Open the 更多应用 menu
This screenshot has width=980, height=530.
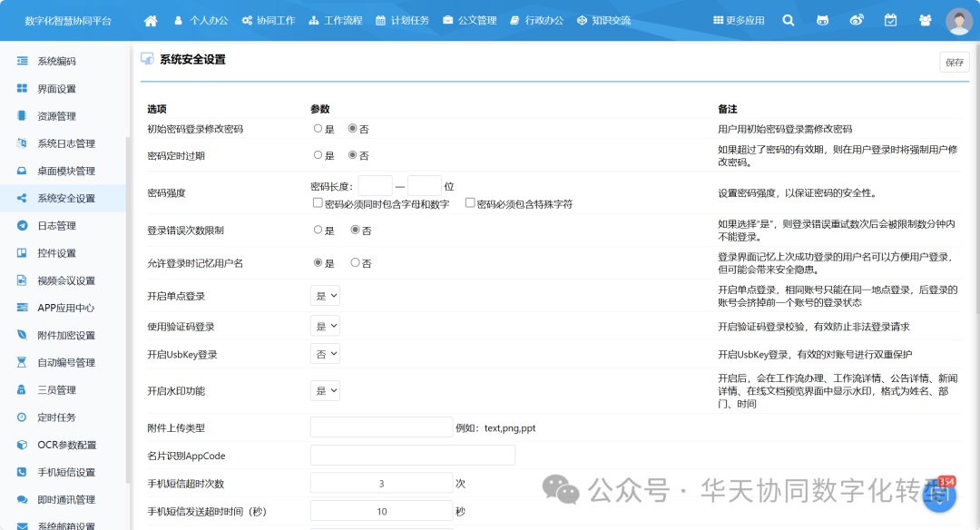click(740, 18)
